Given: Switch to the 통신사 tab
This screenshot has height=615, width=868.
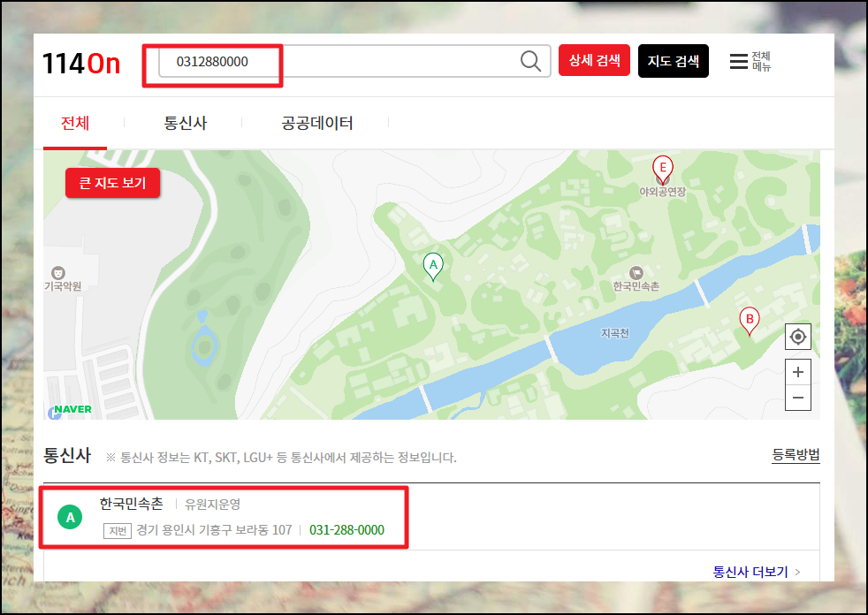Looking at the screenshot, I should pos(185,123).
